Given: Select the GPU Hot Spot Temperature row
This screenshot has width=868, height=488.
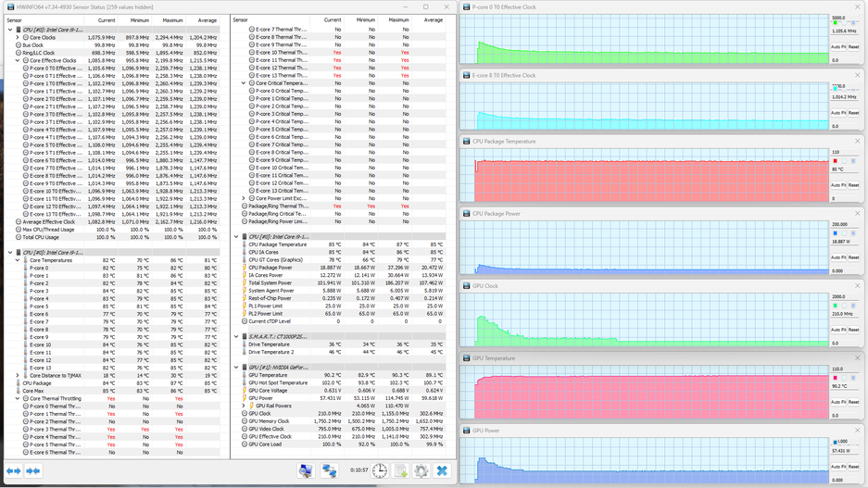Looking at the screenshot, I should 338,382.
